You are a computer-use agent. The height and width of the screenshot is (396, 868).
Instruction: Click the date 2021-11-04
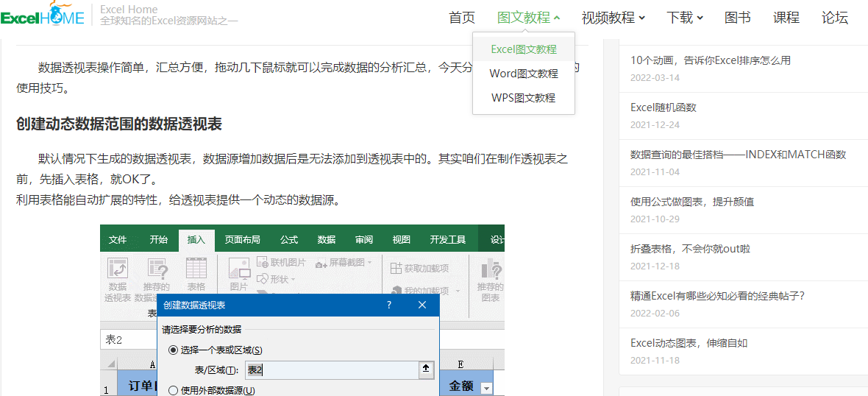coord(655,172)
